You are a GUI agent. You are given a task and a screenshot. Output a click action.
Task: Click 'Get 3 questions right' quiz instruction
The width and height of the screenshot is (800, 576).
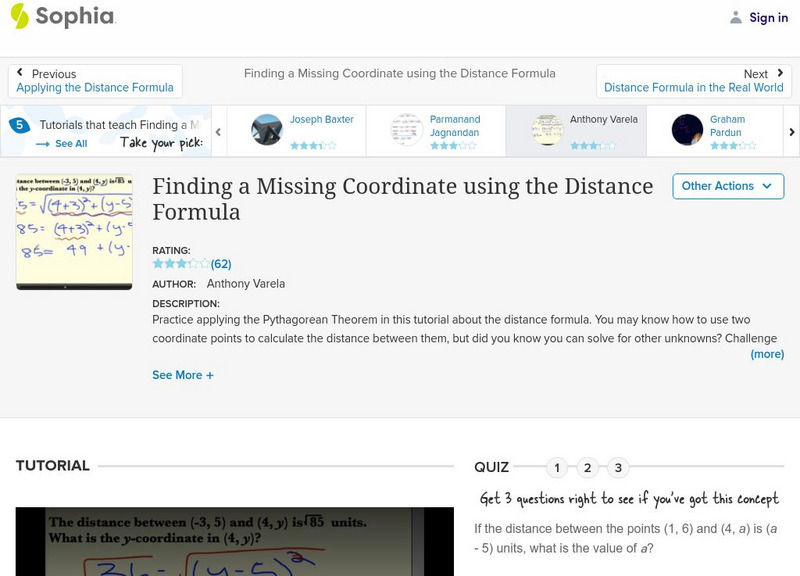[629, 498]
